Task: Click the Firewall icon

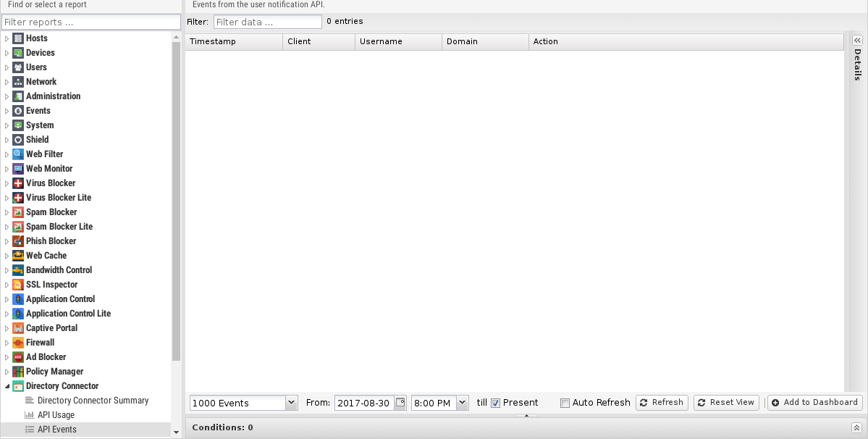Action: (17, 342)
